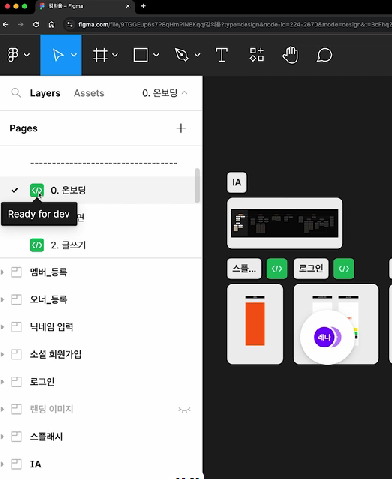Open Pen tool options dropdown
392x479 pixels.
click(197, 55)
